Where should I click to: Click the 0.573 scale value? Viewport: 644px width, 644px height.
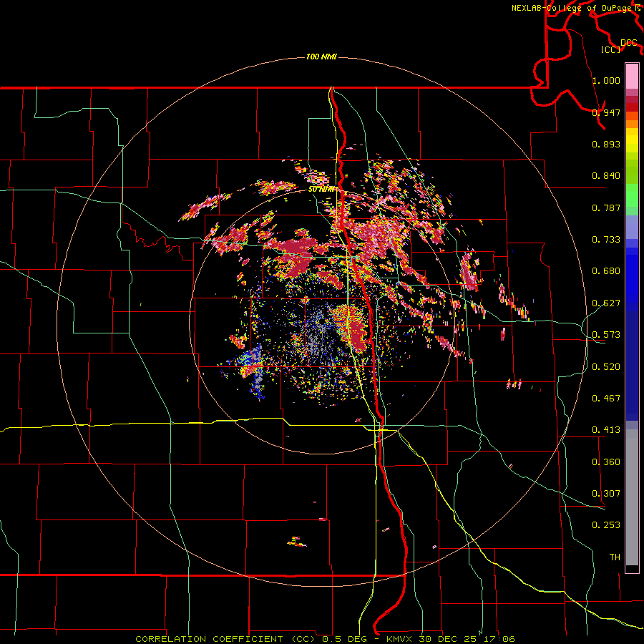click(x=606, y=335)
